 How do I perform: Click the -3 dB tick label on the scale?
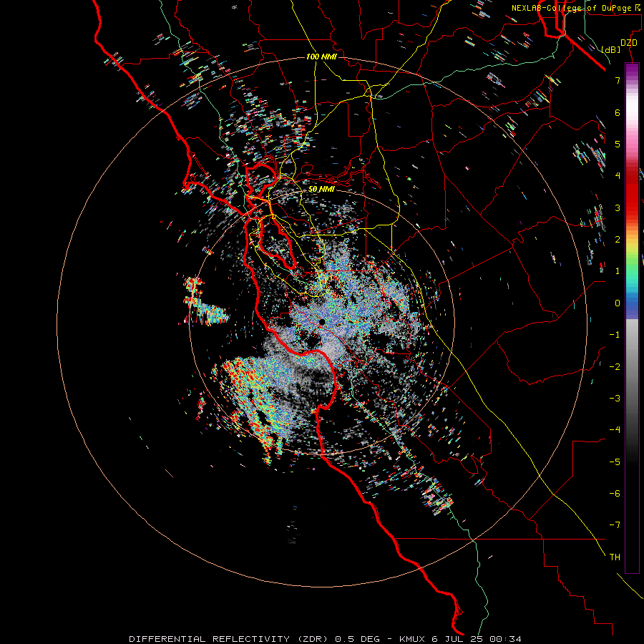(615, 399)
